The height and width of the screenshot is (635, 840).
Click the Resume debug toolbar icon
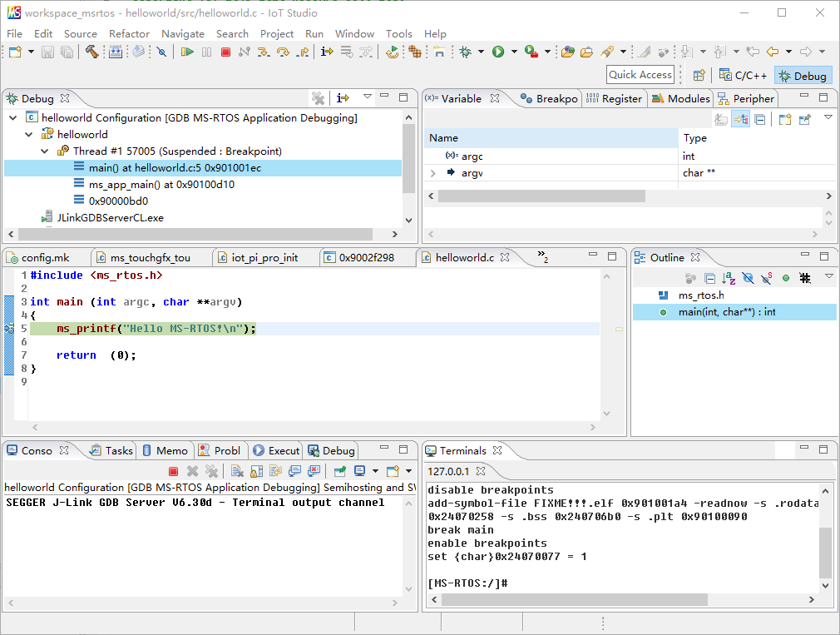[187, 52]
